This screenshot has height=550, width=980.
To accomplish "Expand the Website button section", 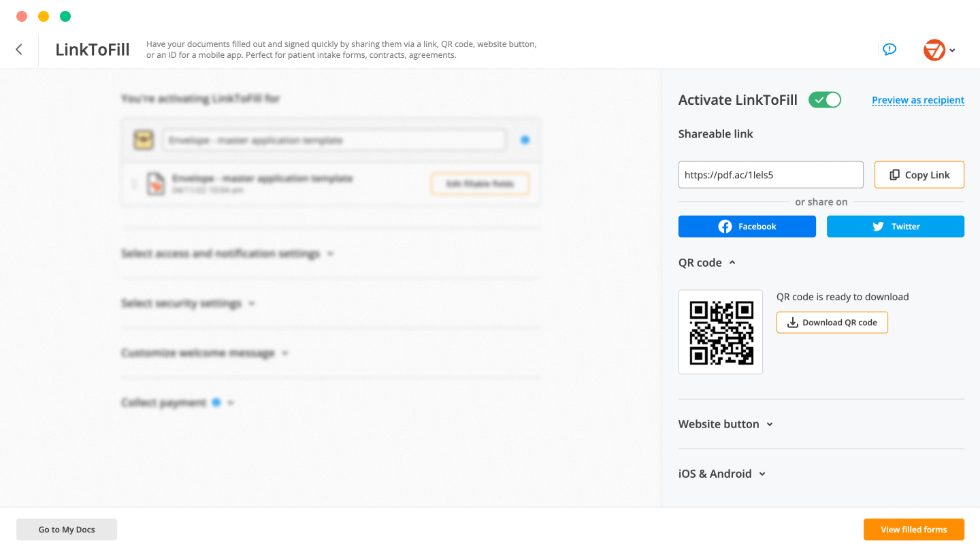I will click(x=770, y=424).
